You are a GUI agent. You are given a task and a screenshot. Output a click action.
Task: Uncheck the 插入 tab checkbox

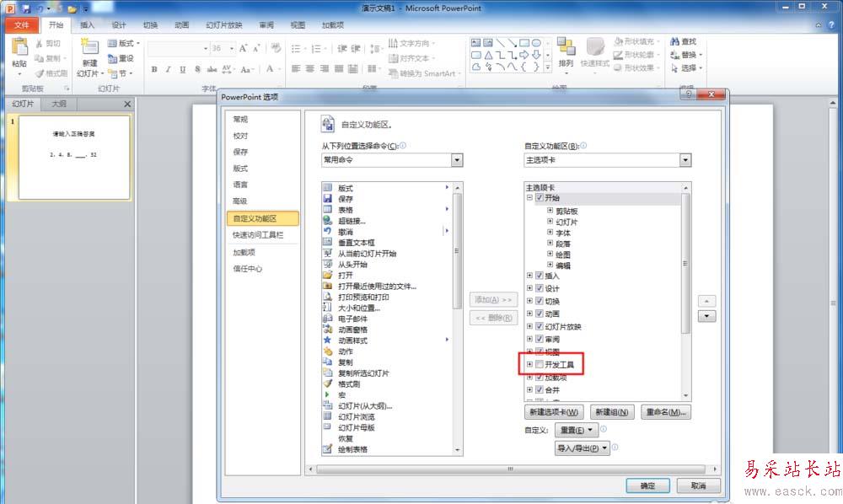pos(540,276)
